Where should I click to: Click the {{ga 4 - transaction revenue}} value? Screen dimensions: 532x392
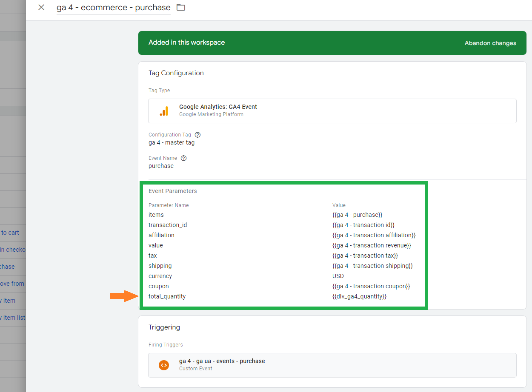coord(372,245)
